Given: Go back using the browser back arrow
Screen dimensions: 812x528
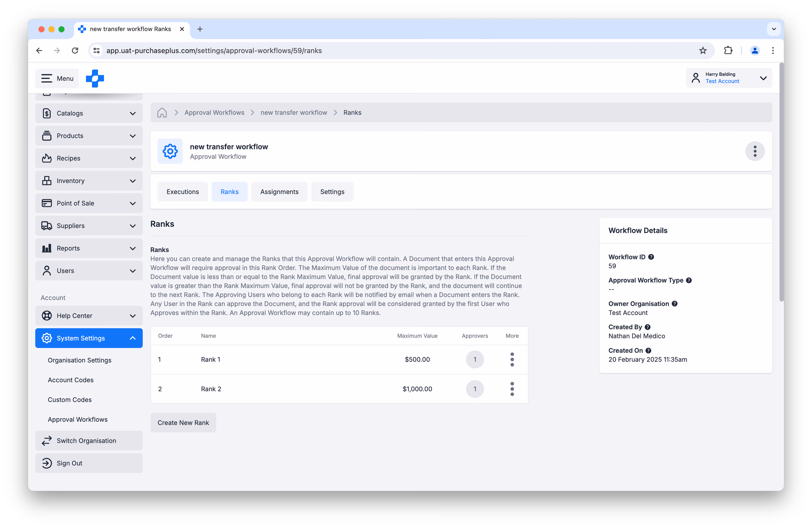Looking at the screenshot, I should point(39,51).
